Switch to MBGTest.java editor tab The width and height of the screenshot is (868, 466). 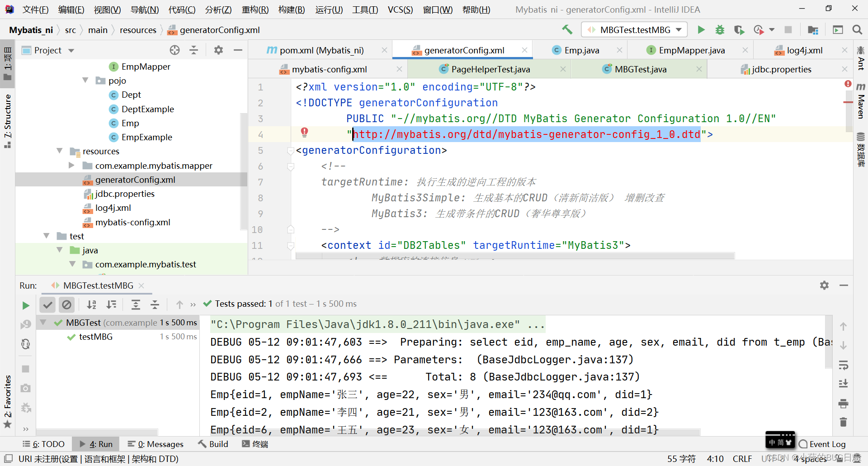tap(640, 69)
